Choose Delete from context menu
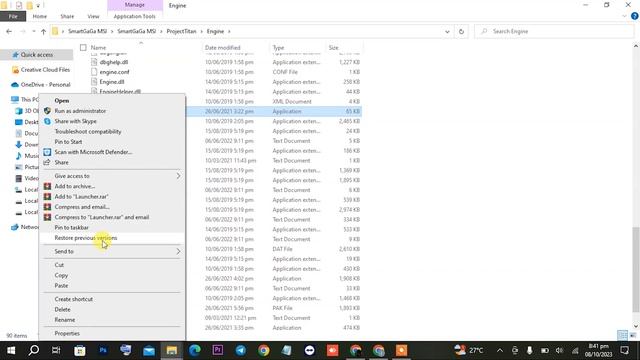640x360 pixels. (x=62, y=309)
